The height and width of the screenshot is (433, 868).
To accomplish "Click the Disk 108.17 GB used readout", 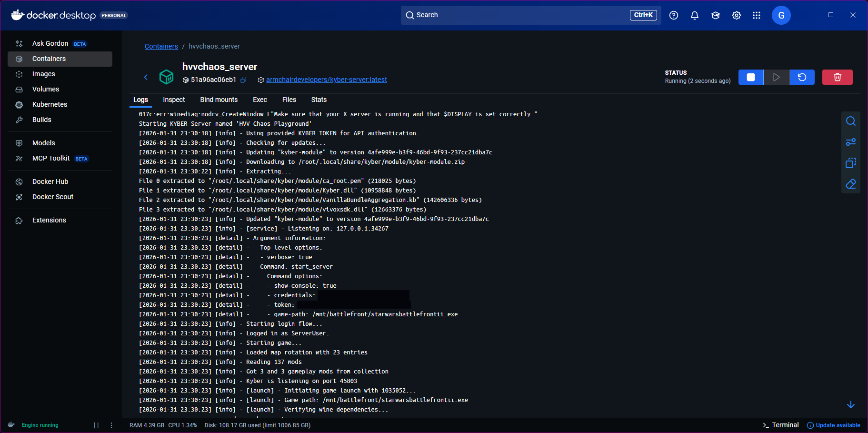I will point(258,425).
